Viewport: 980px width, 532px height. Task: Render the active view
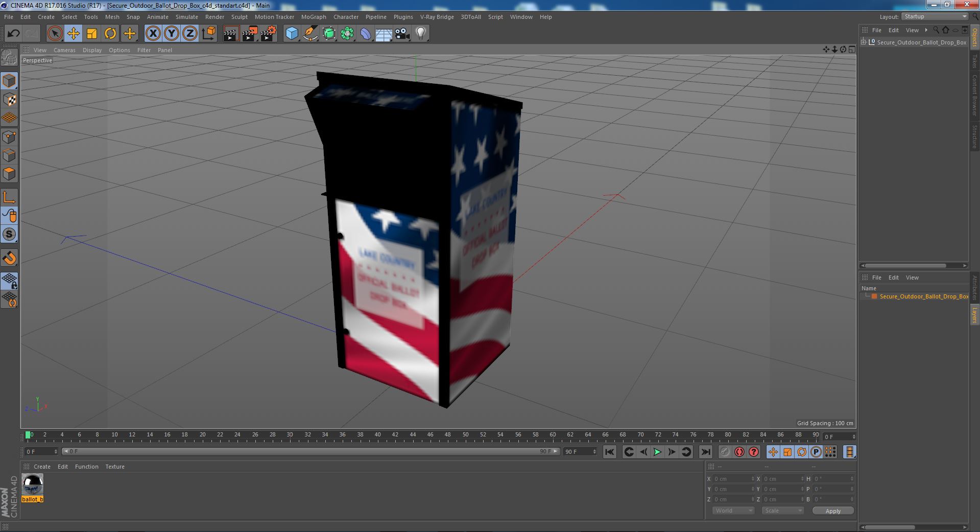click(231, 34)
